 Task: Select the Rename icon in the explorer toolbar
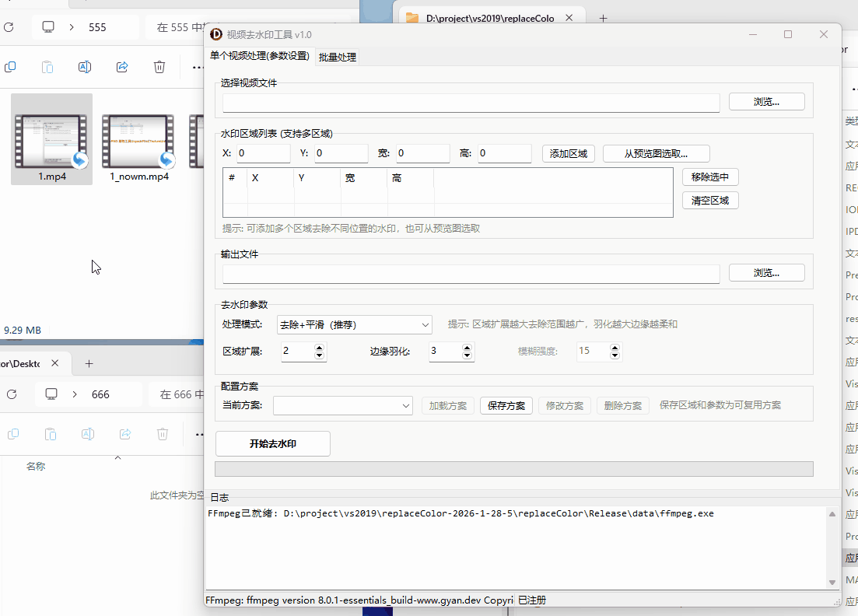coord(85,67)
